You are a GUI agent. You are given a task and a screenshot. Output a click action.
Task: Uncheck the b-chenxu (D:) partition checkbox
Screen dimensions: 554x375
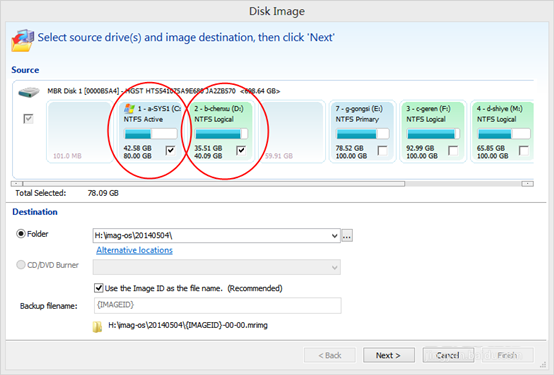tap(241, 151)
